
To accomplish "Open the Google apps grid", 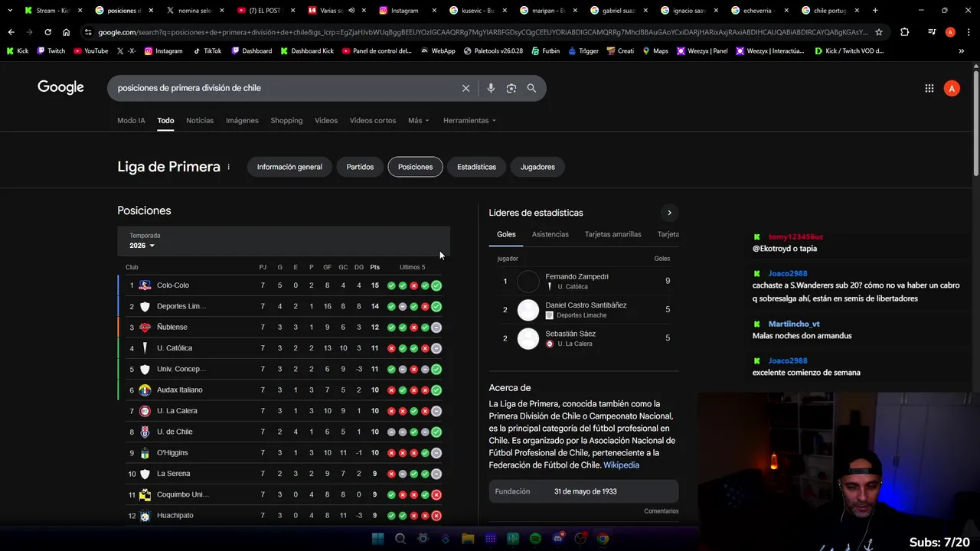I will point(929,88).
